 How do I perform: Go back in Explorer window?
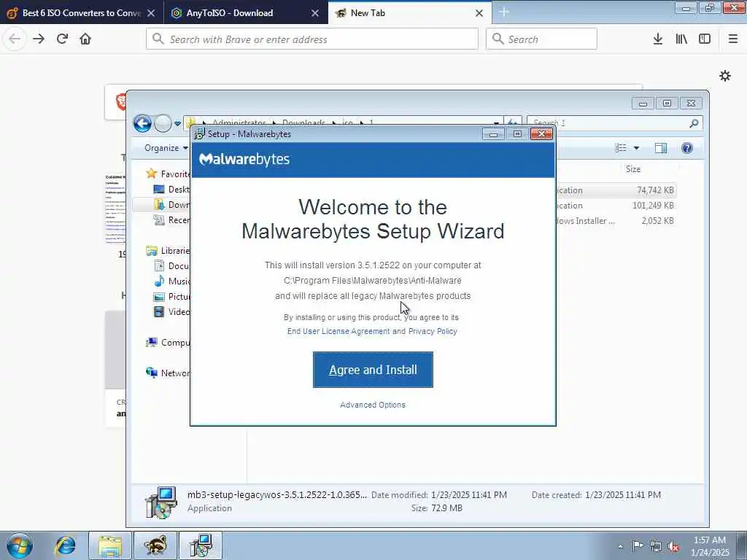[142, 123]
